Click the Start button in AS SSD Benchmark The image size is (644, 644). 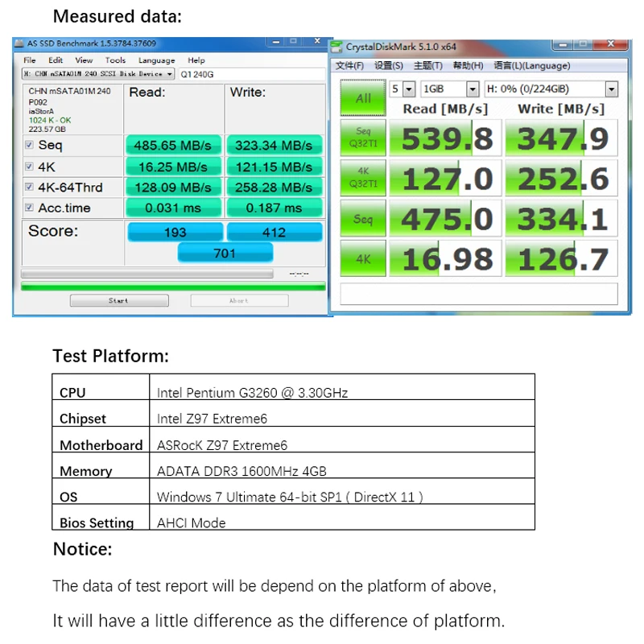click(x=119, y=300)
